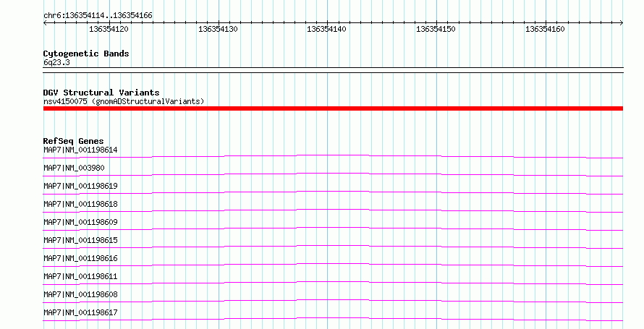
Task: Open transcript MAP7|NM_001198619
Action: click(80, 186)
